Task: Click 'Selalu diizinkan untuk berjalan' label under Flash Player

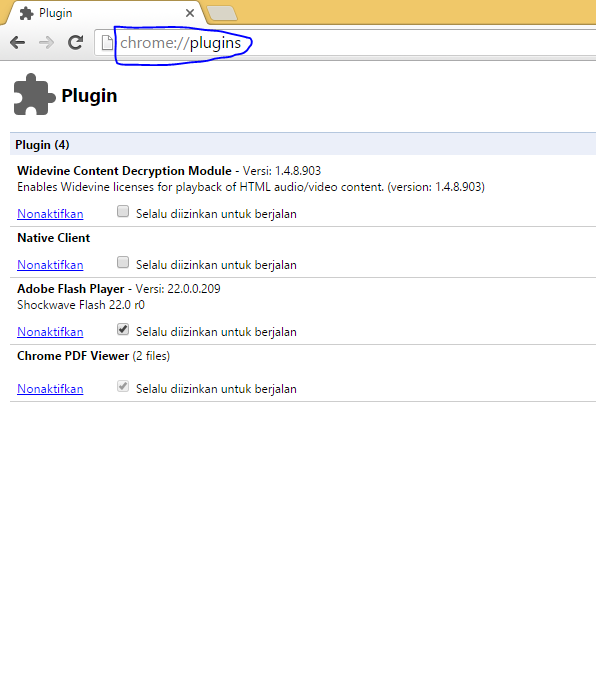Action: [x=216, y=332]
